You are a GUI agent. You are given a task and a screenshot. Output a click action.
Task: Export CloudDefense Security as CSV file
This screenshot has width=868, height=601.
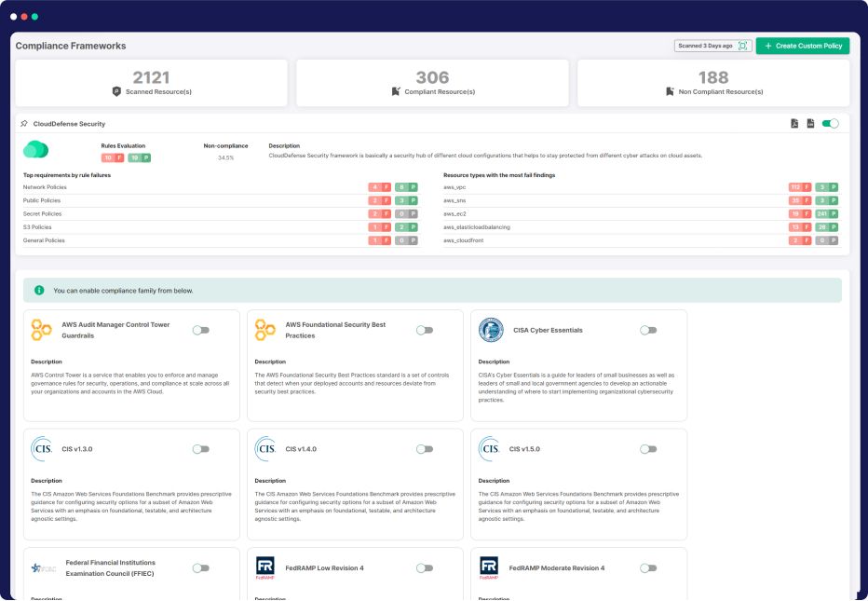810,123
